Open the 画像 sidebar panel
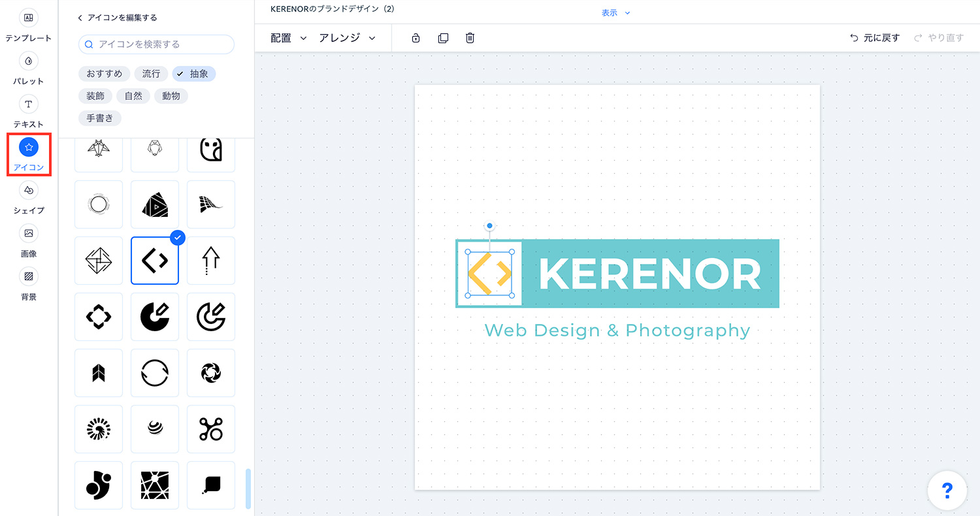 pyautogui.click(x=29, y=242)
